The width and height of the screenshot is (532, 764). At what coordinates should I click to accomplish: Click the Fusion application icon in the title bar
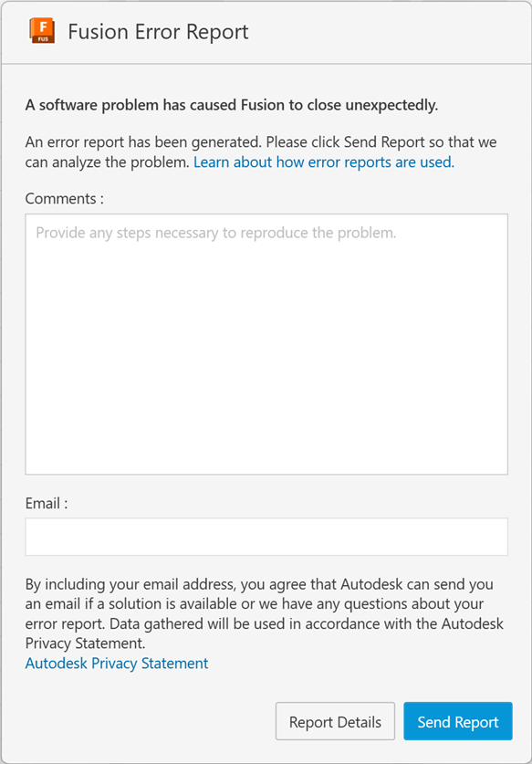[x=41, y=32]
